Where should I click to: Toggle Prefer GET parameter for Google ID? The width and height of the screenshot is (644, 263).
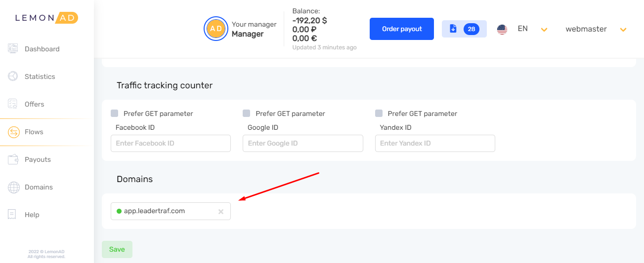(x=247, y=113)
